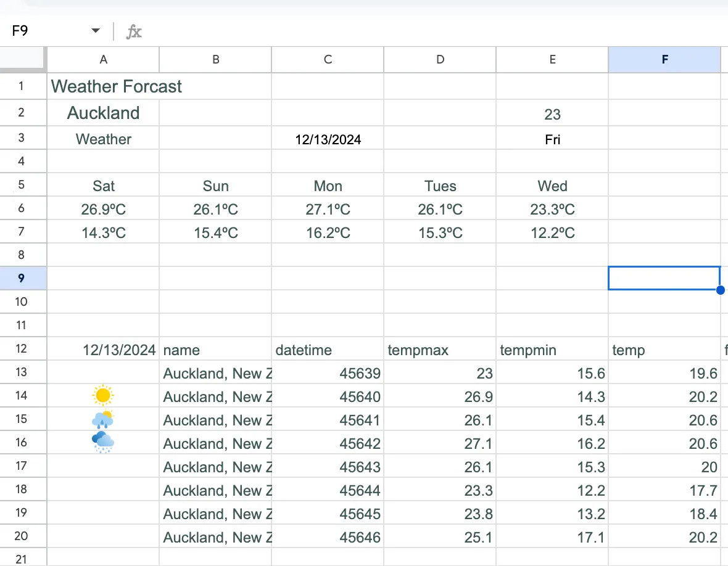Click the tempmin value 17.1
This screenshot has height=566, width=728.
553,536
